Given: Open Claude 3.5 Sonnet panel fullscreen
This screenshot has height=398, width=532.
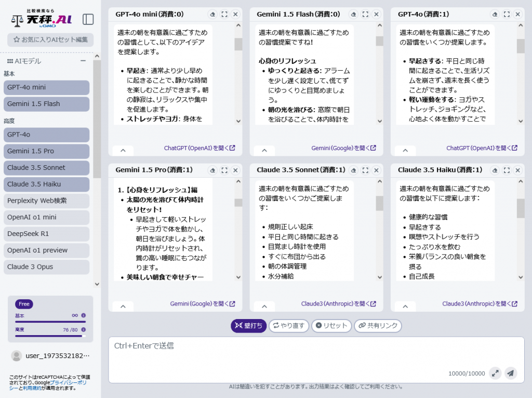Looking at the screenshot, I should click(365, 170).
